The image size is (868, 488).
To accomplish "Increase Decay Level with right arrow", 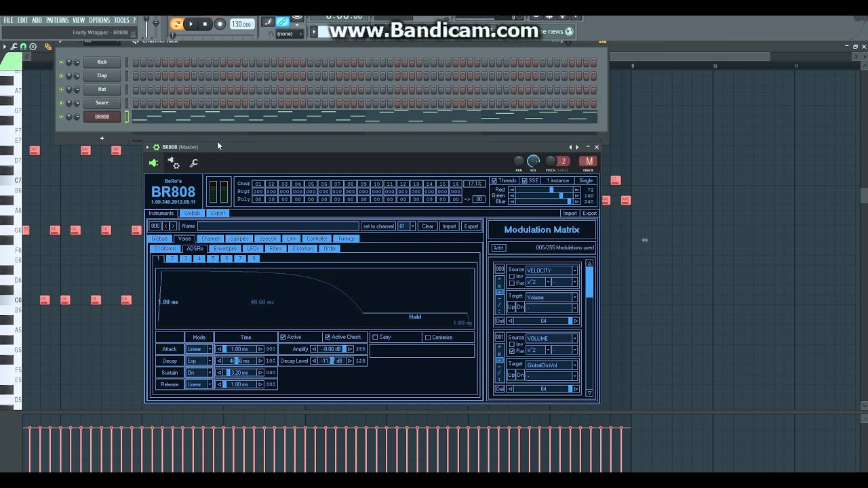I will tap(349, 361).
